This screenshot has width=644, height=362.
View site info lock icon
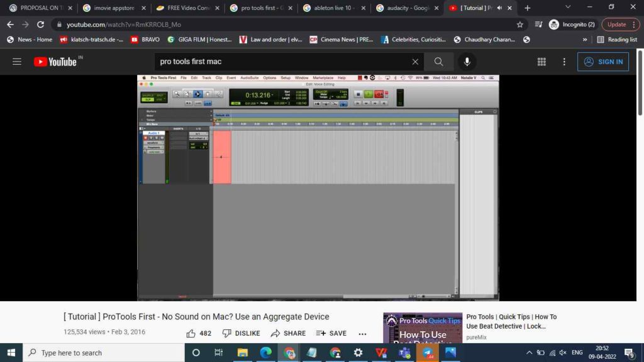pos(59,25)
